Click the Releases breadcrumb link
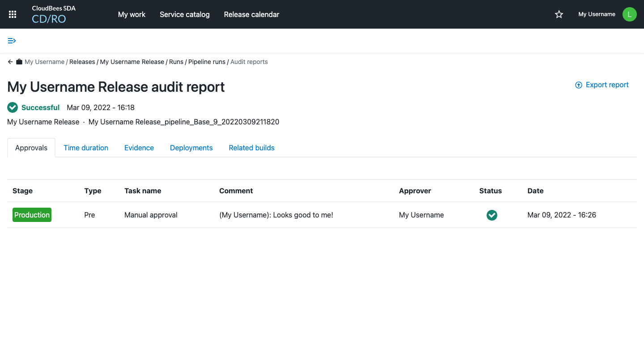The image size is (644, 358). tap(82, 62)
